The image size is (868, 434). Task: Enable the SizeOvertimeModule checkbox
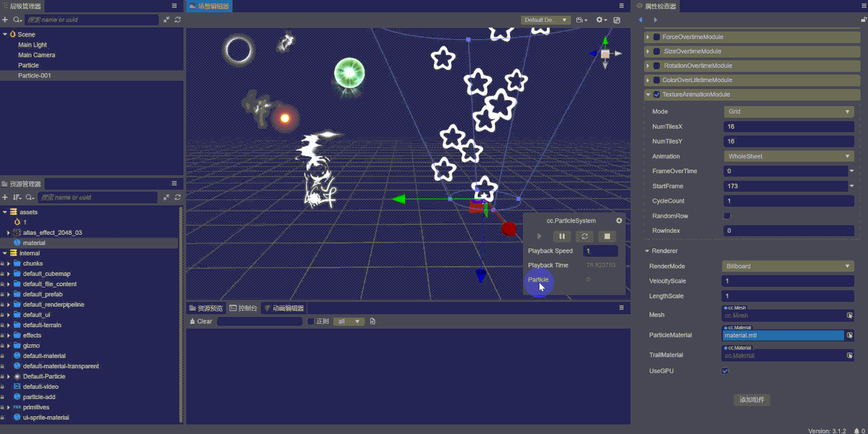tap(656, 51)
